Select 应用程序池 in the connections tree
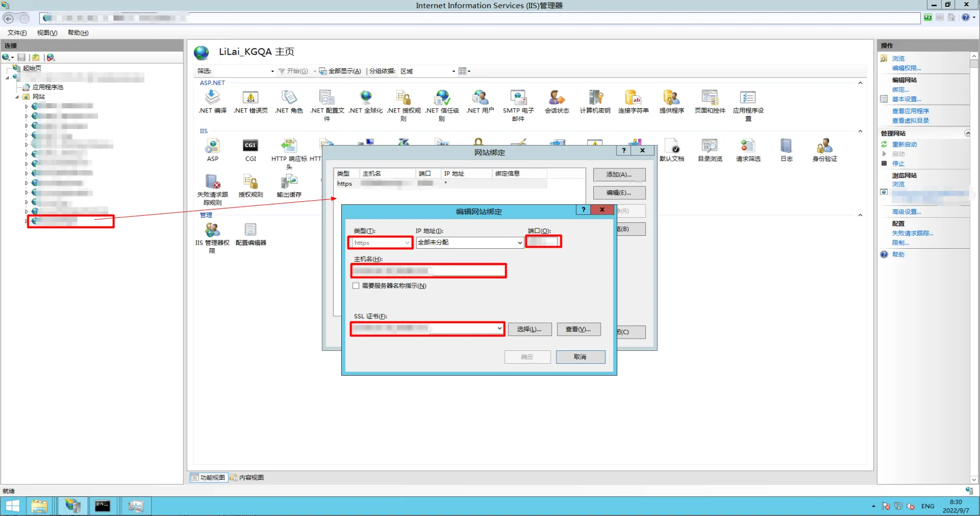Viewport: 980px width, 516px height. [48, 87]
